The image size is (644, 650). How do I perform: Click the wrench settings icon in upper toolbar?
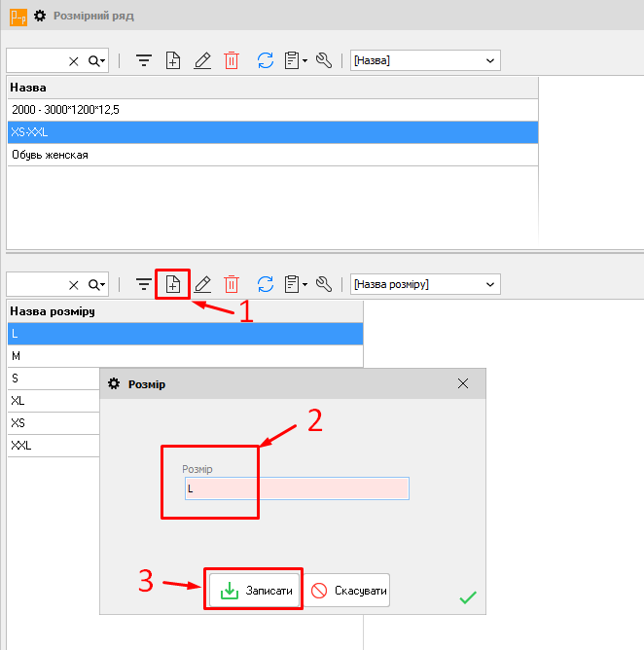click(325, 60)
